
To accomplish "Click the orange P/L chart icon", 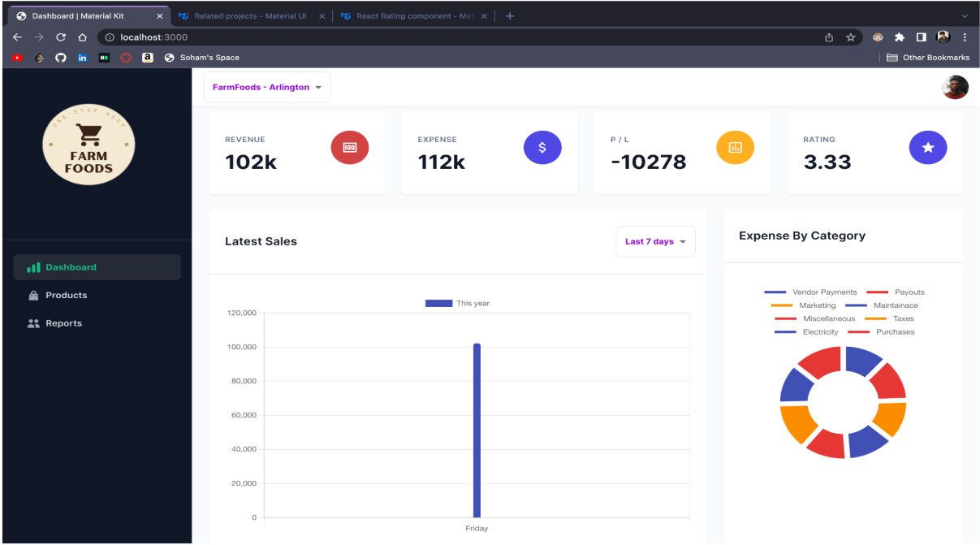I will (x=735, y=148).
